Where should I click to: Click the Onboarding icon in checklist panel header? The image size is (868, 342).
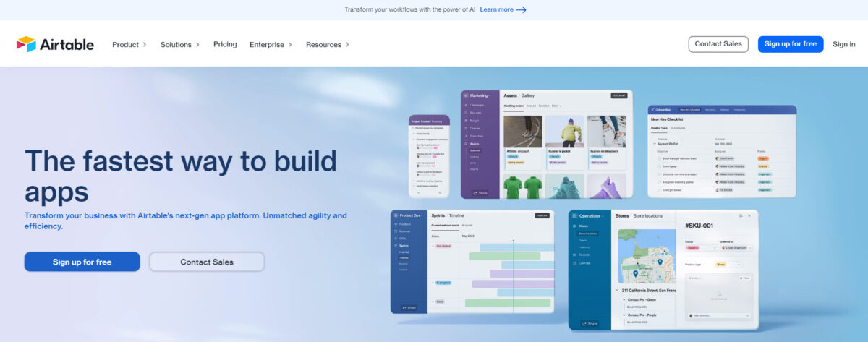pyautogui.click(x=653, y=110)
